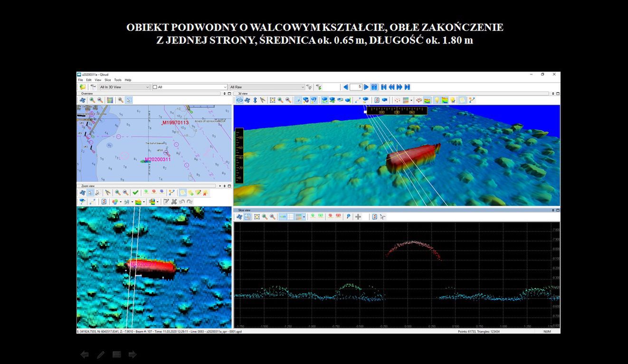Click the pan icon in Overview toolbar
The height and width of the screenshot is (364, 628).
[83, 100]
